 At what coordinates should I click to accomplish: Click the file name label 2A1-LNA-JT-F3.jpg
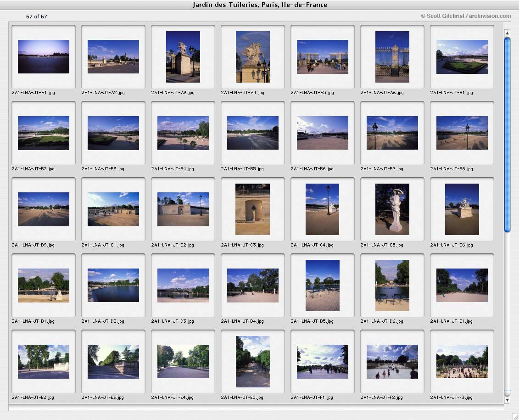pyautogui.click(x=452, y=397)
